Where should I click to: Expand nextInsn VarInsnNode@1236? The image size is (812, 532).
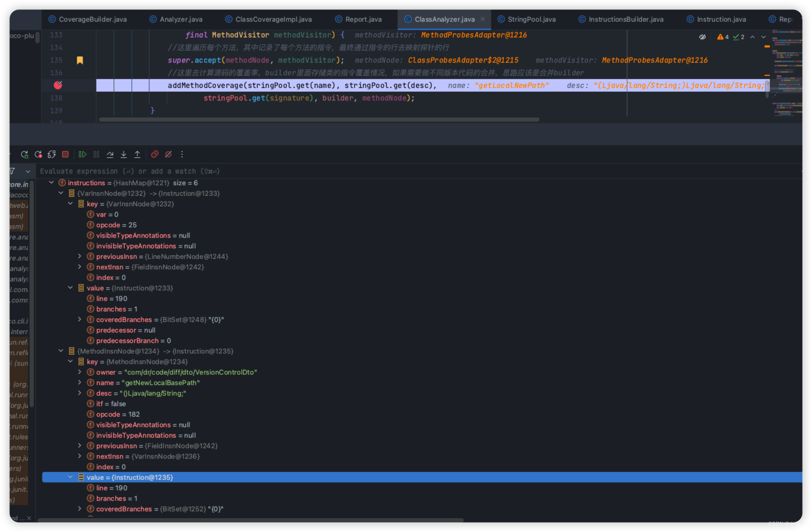[79, 456]
